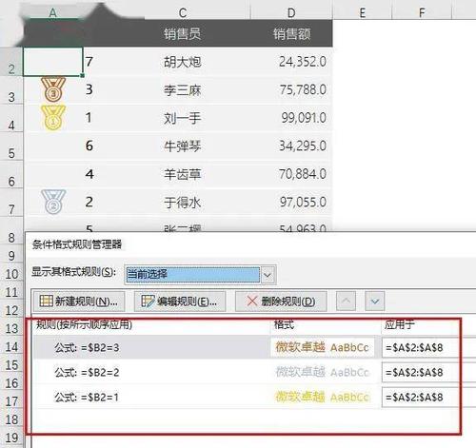Select row 3 header
Screen dimensions: 476x448
pos(11,90)
